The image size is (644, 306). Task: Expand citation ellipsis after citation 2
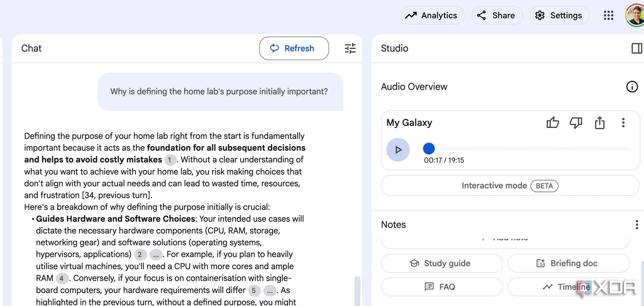click(x=156, y=255)
